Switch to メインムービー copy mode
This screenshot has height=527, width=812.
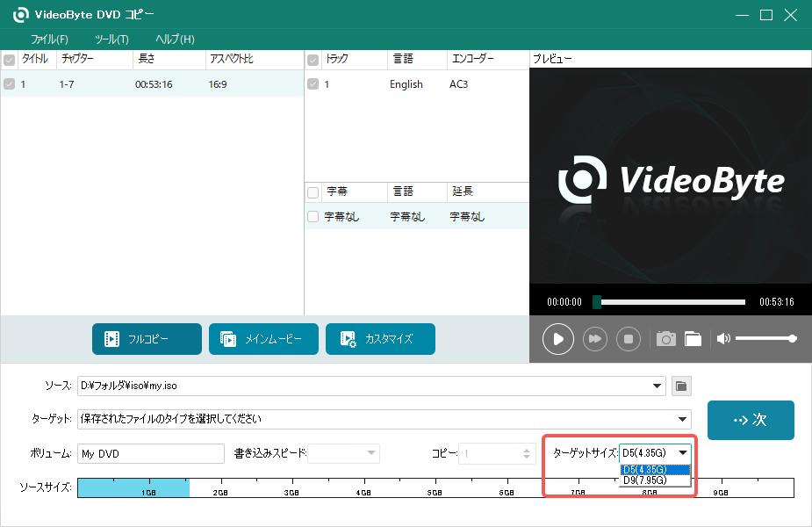point(263,338)
